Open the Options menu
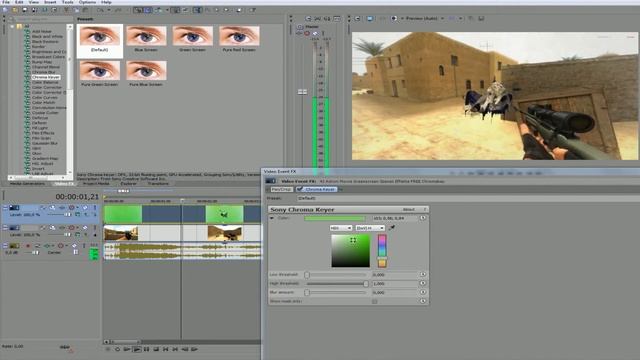Viewport: 640px width, 360px height. pyautogui.click(x=87, y=2)
